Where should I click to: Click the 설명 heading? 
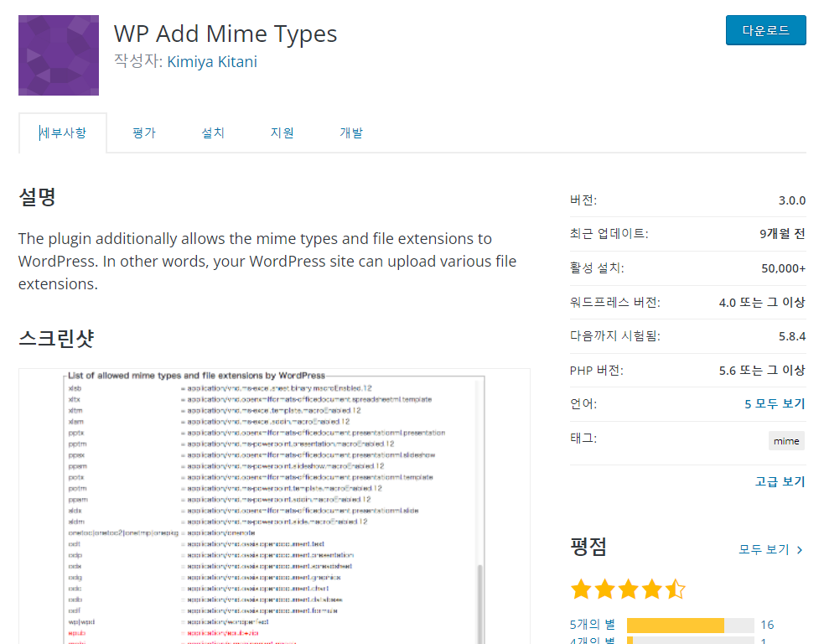[x=38, y=197]
